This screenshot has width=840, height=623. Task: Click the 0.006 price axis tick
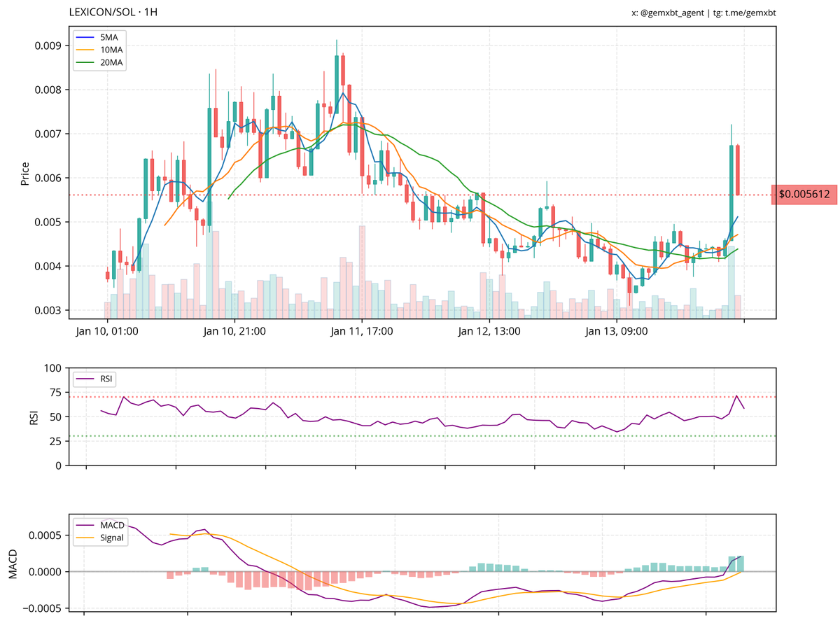(x=48, y=178)
